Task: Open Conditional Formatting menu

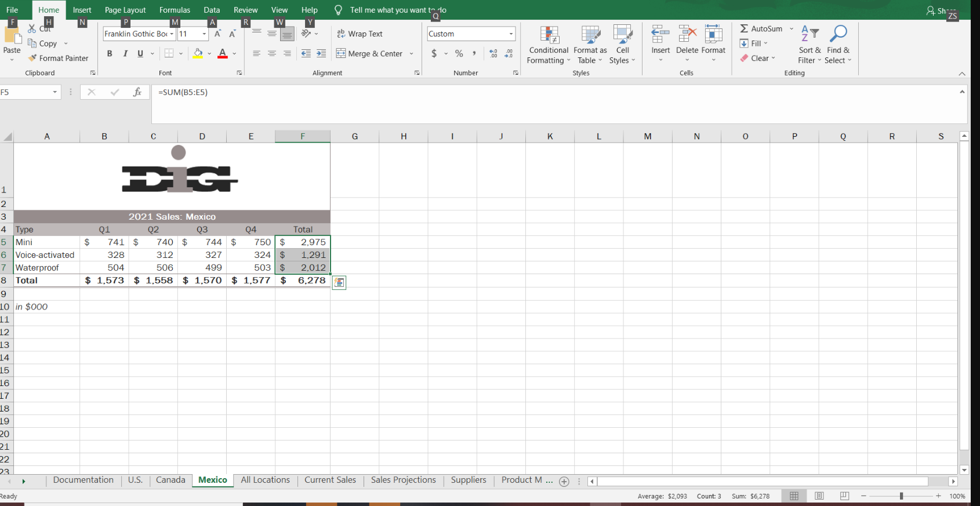Action: pyautogui.click(x=549, y=45)
